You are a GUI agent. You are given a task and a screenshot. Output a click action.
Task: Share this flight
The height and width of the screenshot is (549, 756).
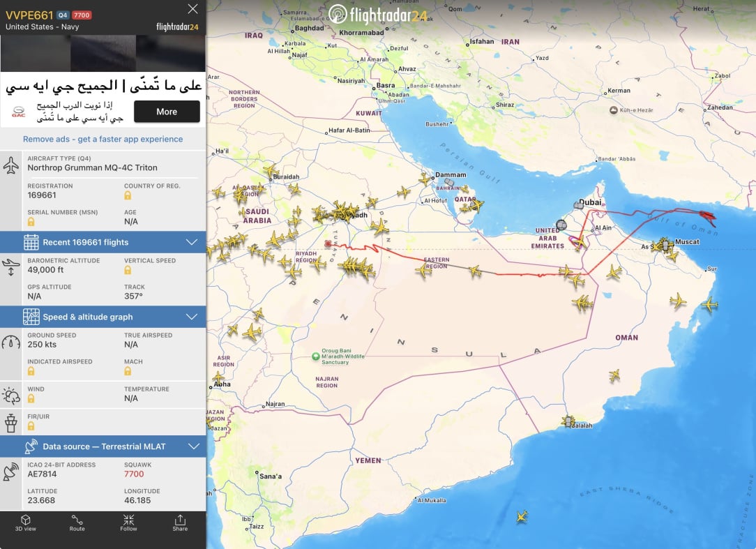click(180, 523)
